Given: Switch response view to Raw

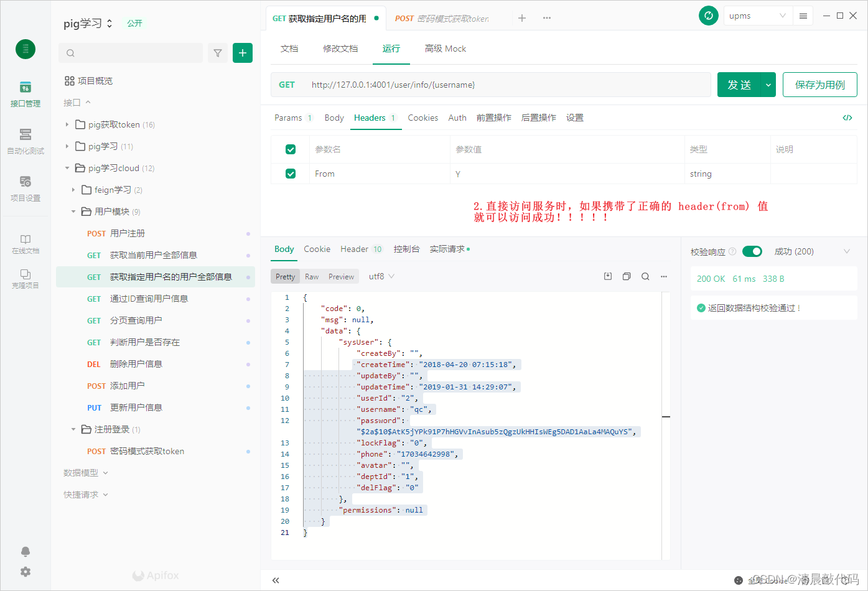Looking at the screenshot, I should click(x=312, y=276).
